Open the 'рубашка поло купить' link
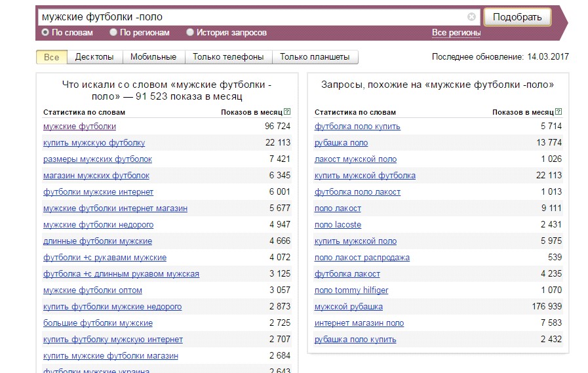The height and width of the screenshot is (373, 588). pyautogui.click(x=355, y=340)
